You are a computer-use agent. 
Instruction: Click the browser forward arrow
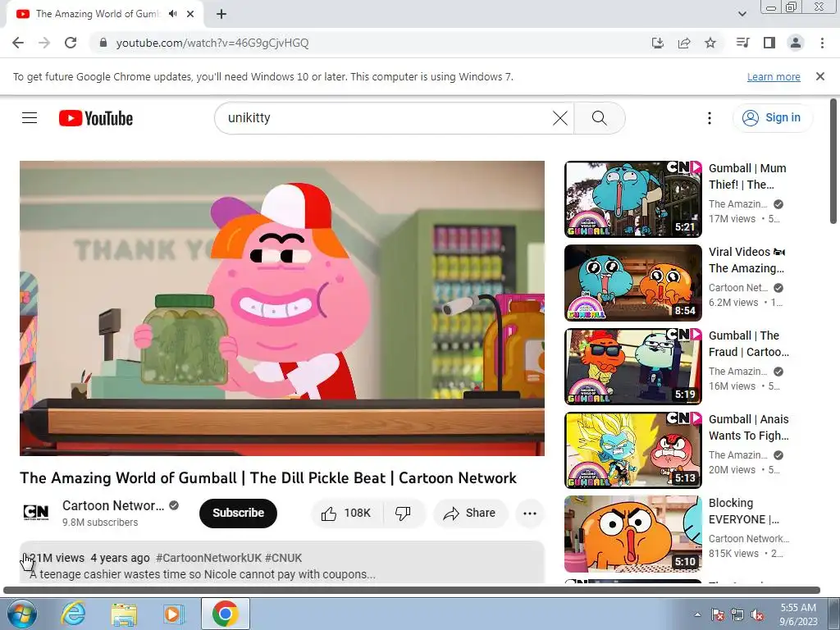pyautogui.click(x=44, y=43)
